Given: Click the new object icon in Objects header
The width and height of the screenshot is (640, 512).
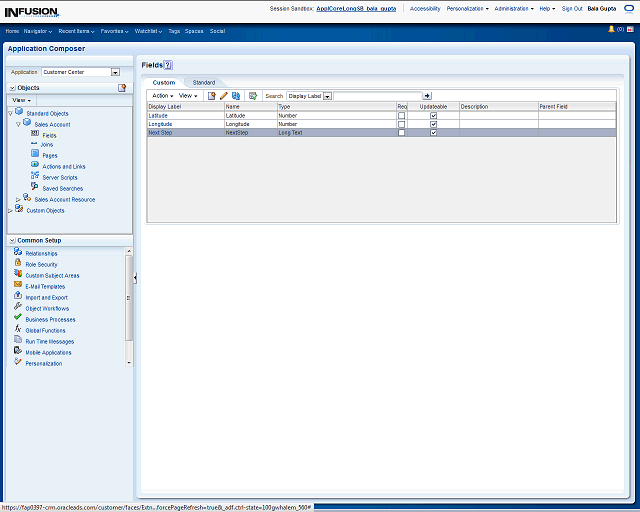Looking at the screenshot, I should (x=122, y=88).
